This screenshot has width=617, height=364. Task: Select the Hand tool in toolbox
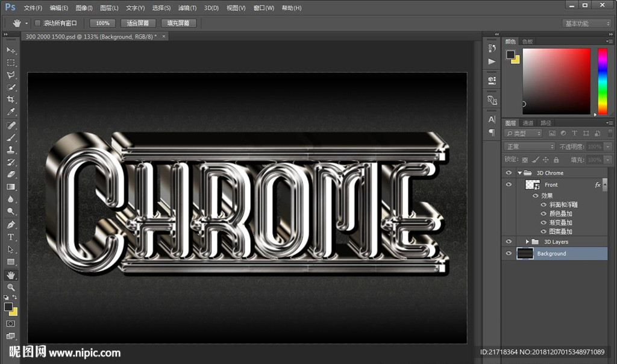11,275
